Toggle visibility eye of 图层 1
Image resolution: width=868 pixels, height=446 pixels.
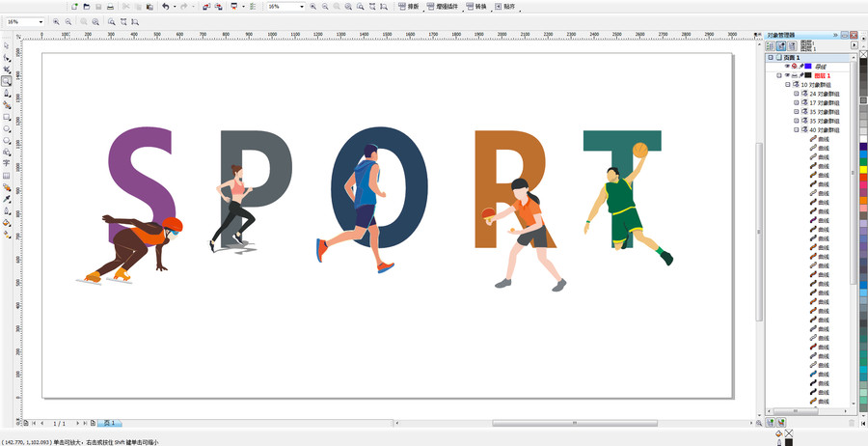(787, 75)
